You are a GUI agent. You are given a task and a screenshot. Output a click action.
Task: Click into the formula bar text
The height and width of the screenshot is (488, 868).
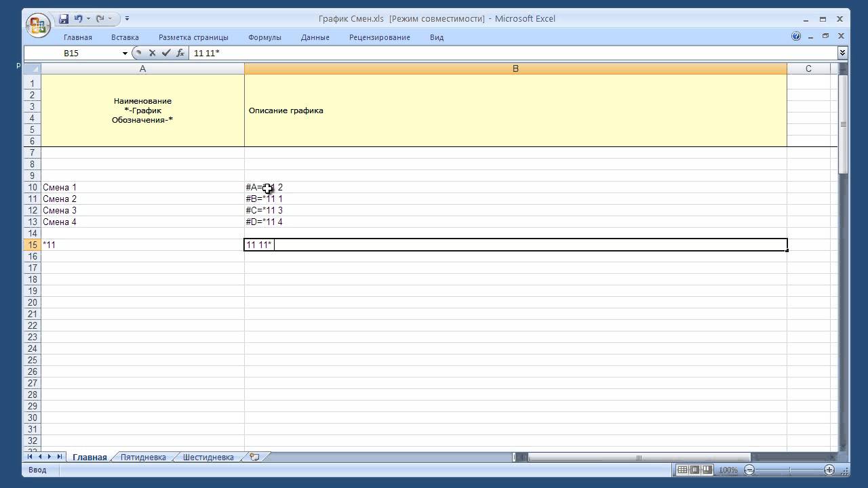click(513, 53)
